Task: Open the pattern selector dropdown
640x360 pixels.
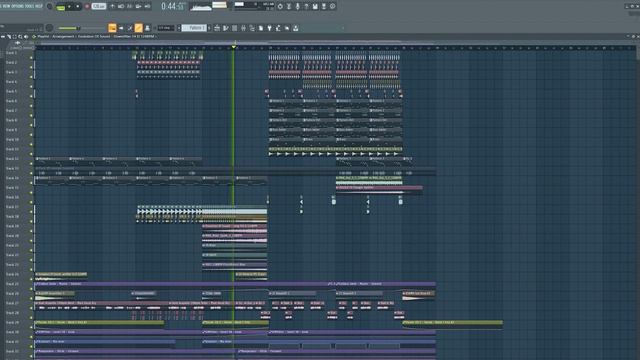Action: tap(194, 28)
